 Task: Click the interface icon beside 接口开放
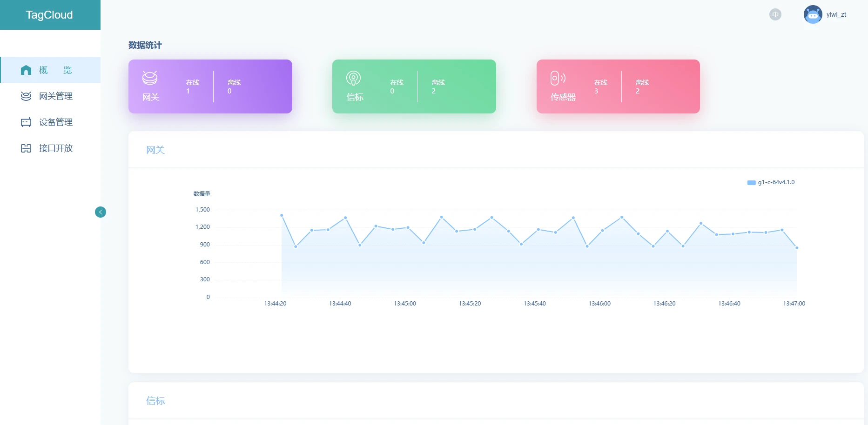pyautogui.click(x=26, y=148)
